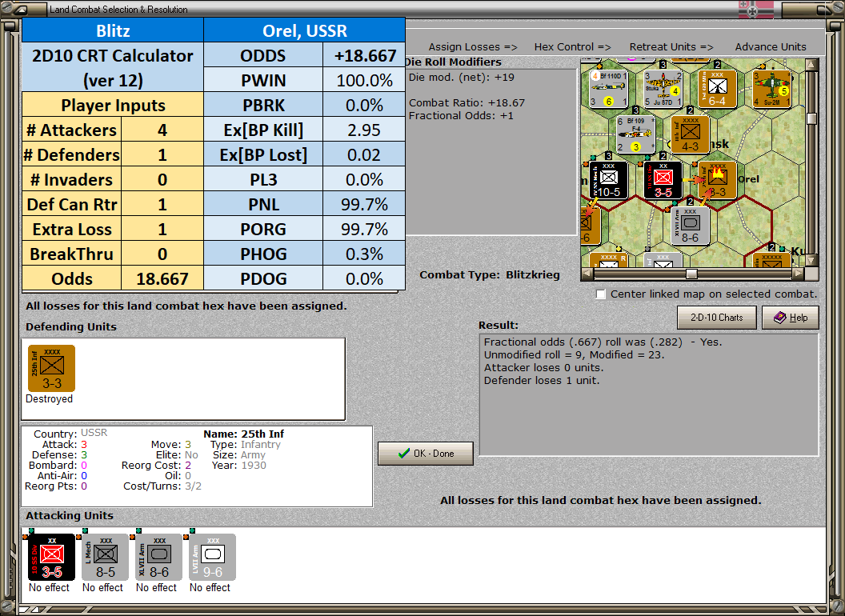Click the Orel city label on map
Viewport: 845px width, 616px height.
tap(748, 179)
